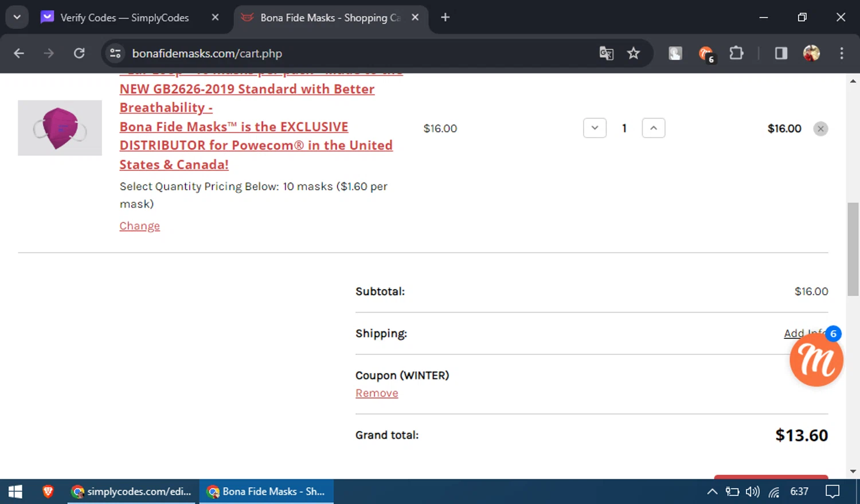Open the orange extension with badge 6

(706, 54)
